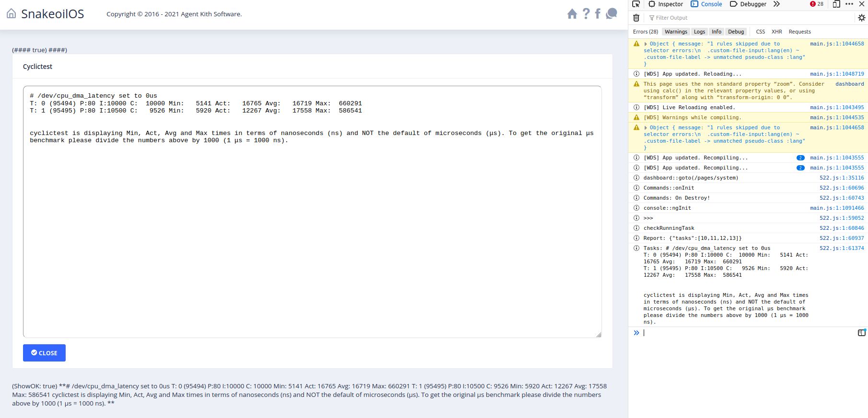Switch to the Inspector tab

[x=666, y=4]
